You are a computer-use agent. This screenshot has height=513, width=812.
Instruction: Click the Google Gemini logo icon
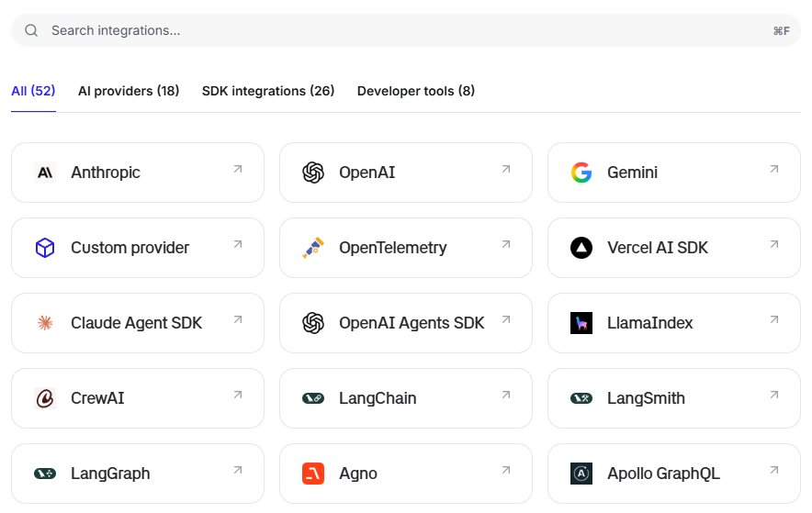click(581, 173)
